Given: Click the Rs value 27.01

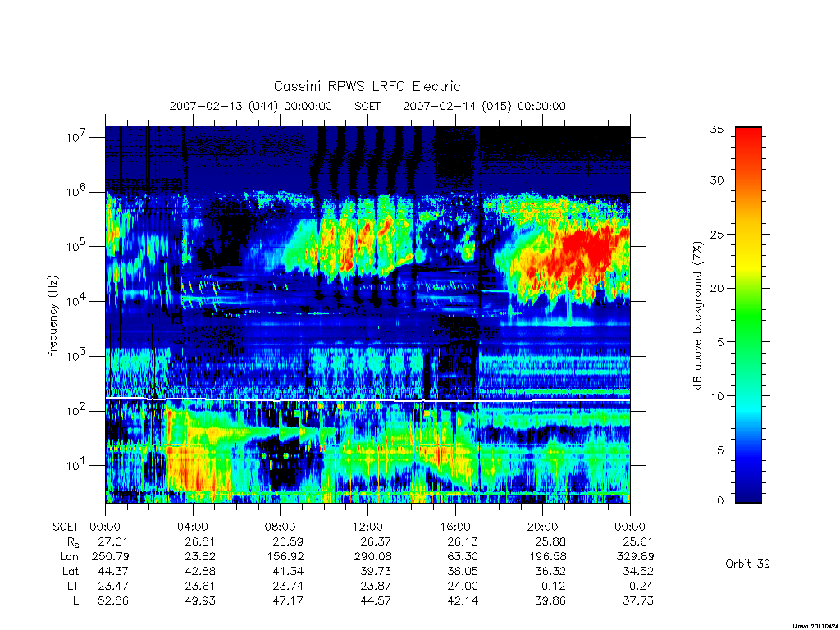Looking at the screenshot, I should click(113, 541).
